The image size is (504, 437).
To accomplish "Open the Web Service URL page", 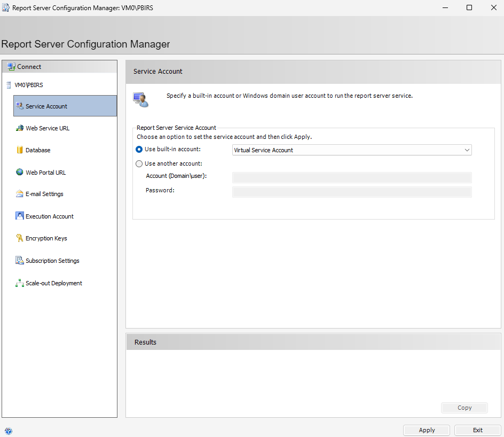I will 48,128.
